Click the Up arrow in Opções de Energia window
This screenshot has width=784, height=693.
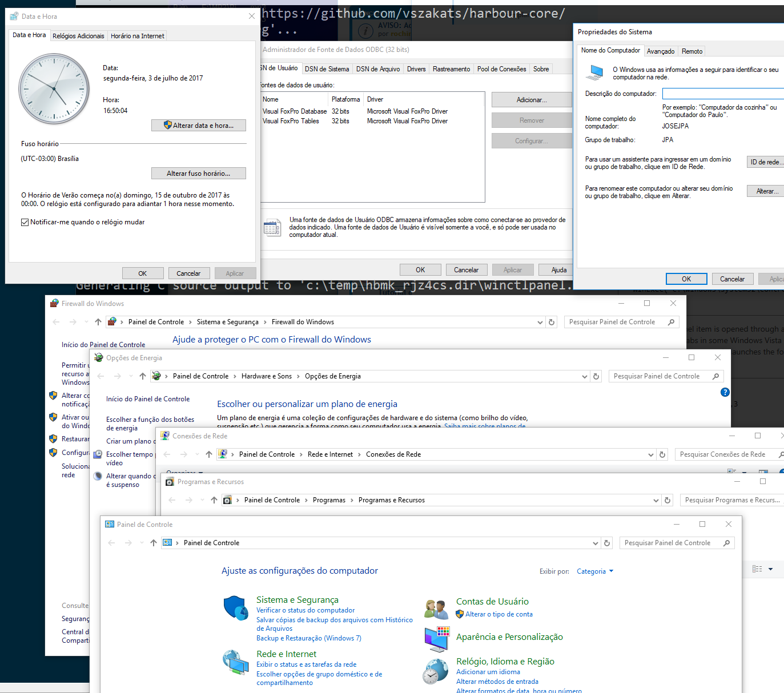(x=143, y=376)
